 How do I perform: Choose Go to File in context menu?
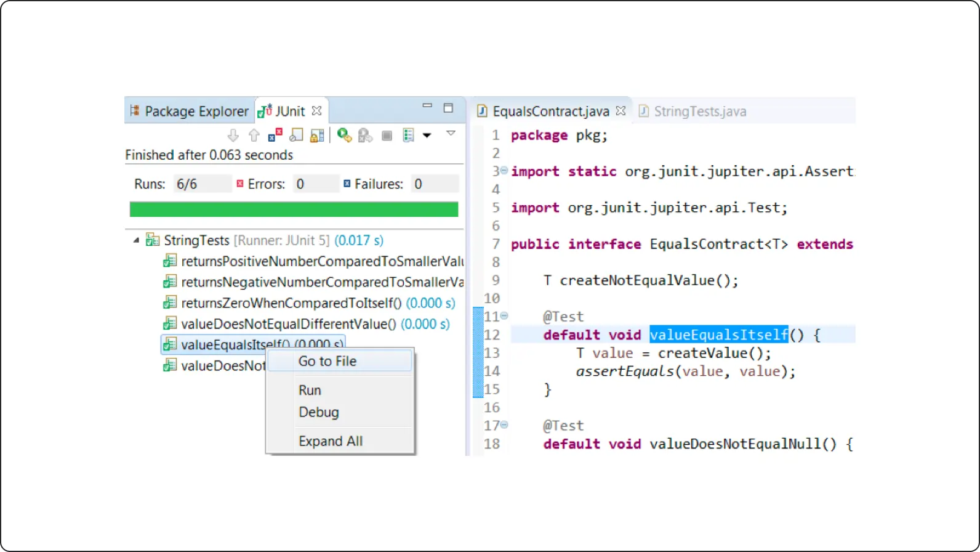tap(327, 362)
